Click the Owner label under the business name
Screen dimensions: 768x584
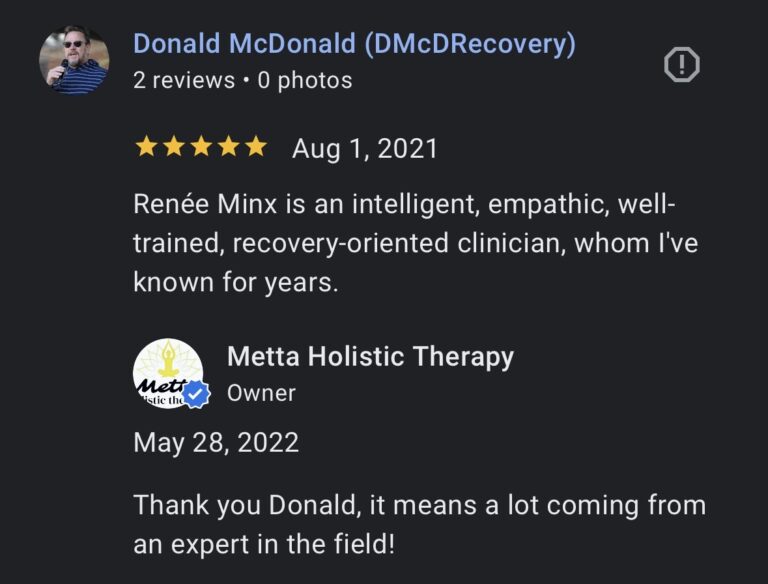coord(261,393)
